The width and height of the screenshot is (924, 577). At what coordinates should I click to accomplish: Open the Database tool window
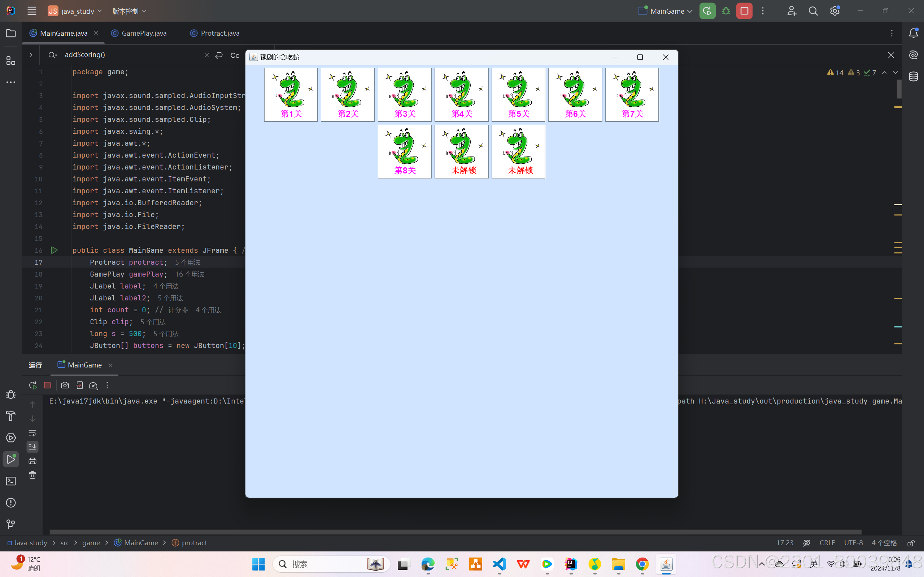[x=913, y=77]
